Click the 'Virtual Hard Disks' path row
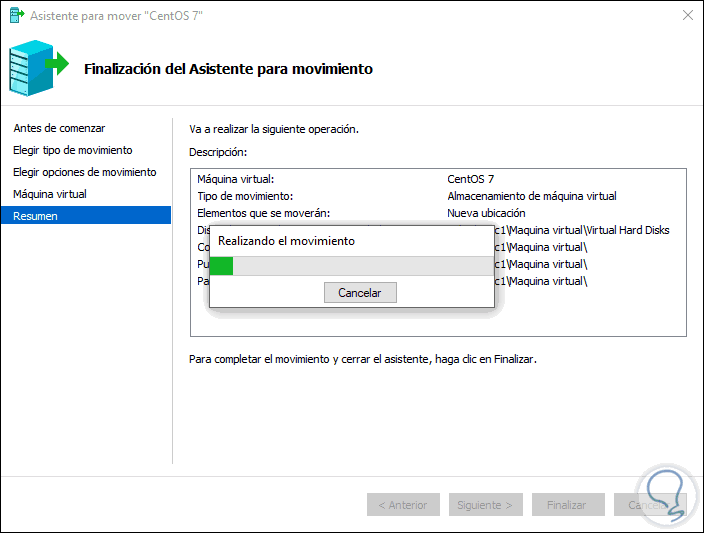 click(581, 230)
